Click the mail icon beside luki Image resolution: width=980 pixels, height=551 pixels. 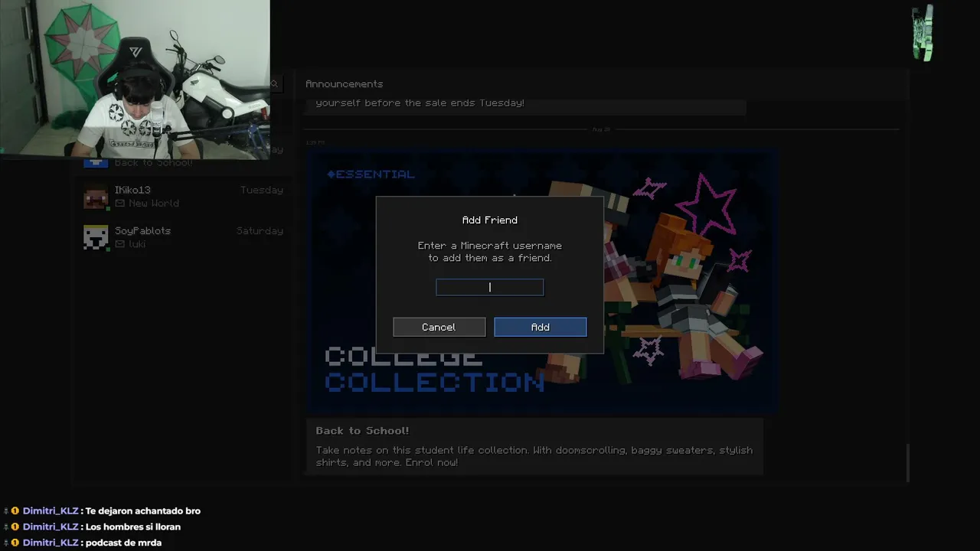pos(119,244)
